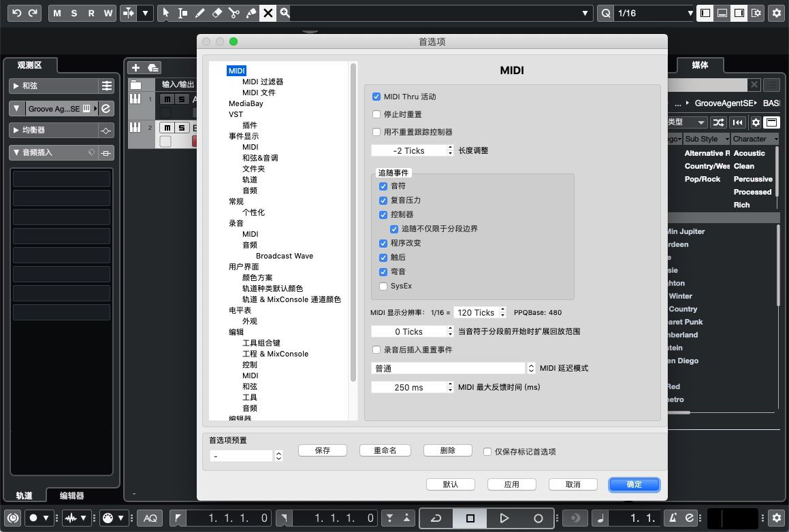The height and width of the screenshot is (532, 789).
Task: Click the Auto-Scroll icon in toolbar
Action: 129,13
